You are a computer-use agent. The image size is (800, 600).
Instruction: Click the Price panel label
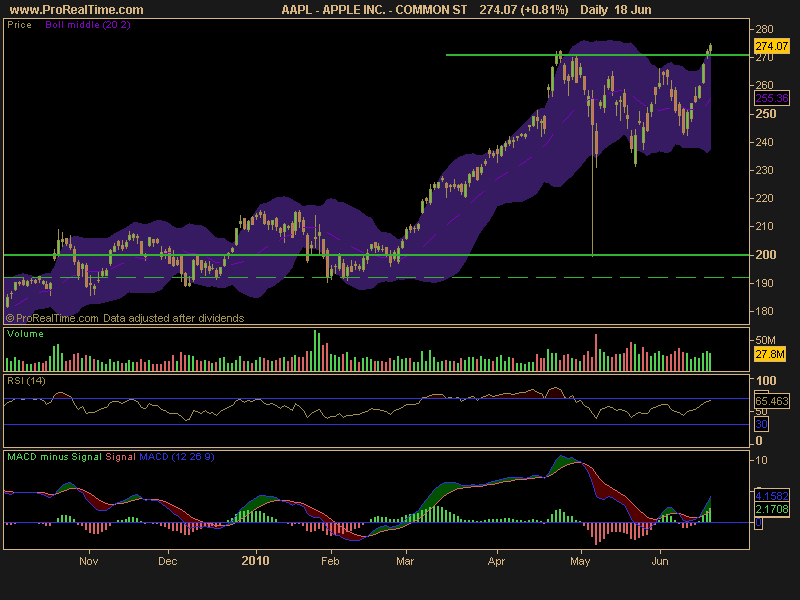[x=19, y=24]
